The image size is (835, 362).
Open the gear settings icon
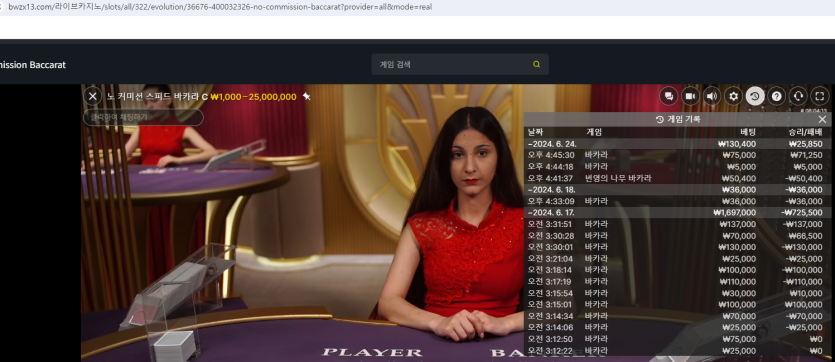tap(734, 96)
